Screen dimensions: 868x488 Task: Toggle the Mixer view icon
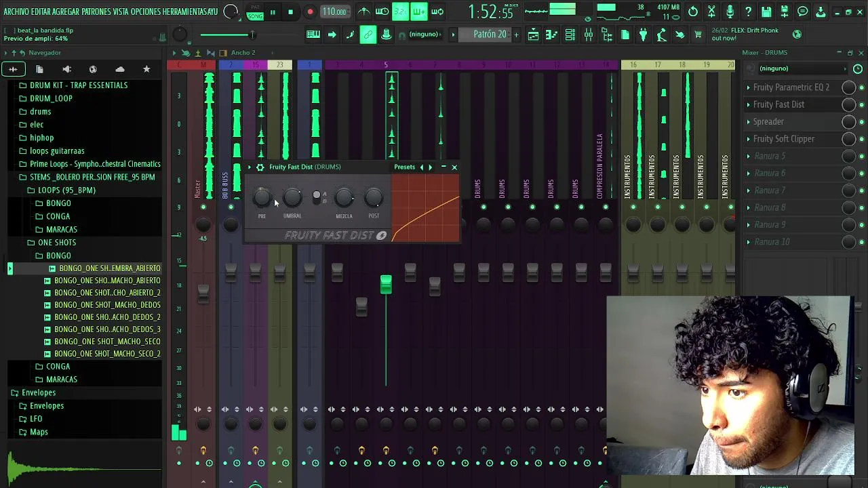point(589,35)
